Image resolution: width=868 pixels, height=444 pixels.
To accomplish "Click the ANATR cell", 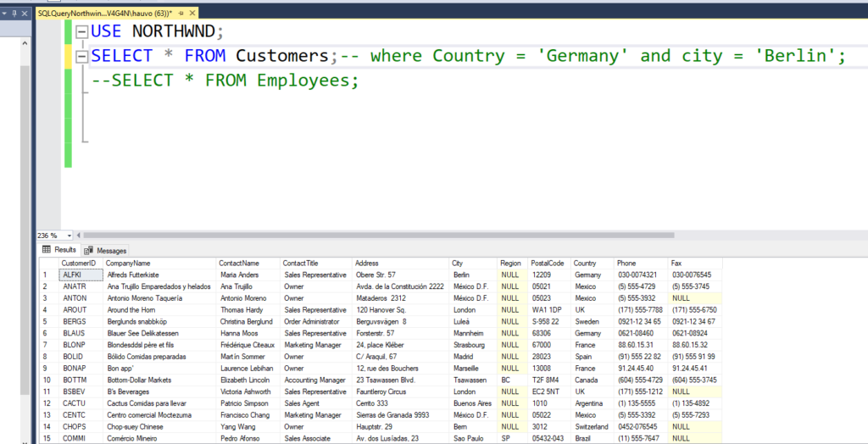I will (81, 286).
